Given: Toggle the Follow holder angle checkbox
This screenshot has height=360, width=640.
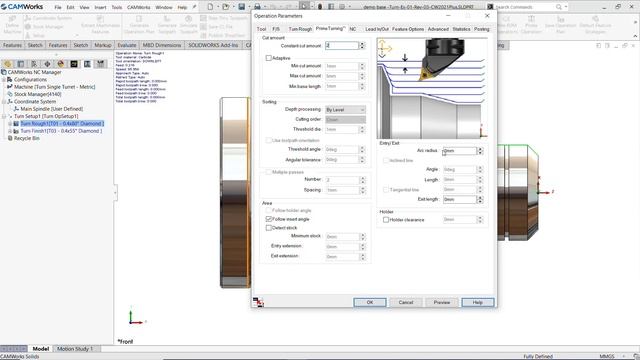Looking at the screenshot, I should (x=269, y=210).
